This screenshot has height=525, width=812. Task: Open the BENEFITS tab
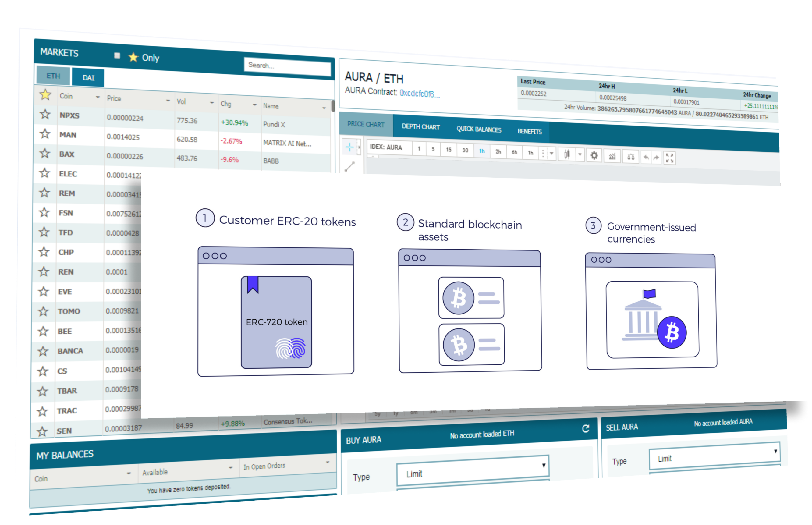530,132
